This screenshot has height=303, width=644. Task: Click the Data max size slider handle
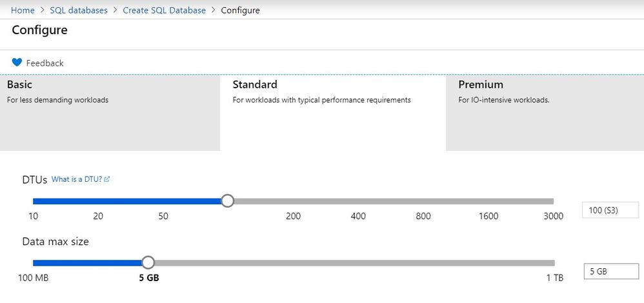[x=148, y=262]
